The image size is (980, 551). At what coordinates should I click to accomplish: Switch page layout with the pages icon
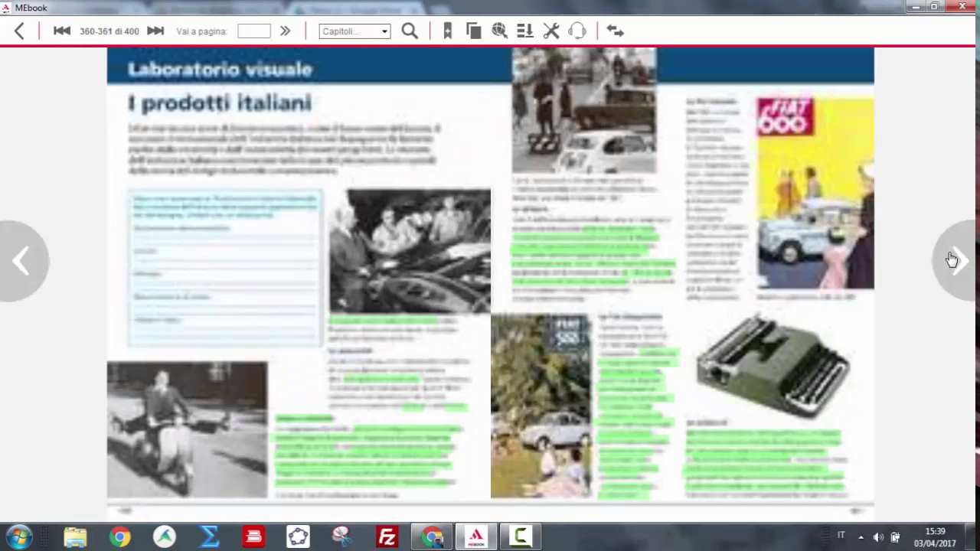point(474,31)
